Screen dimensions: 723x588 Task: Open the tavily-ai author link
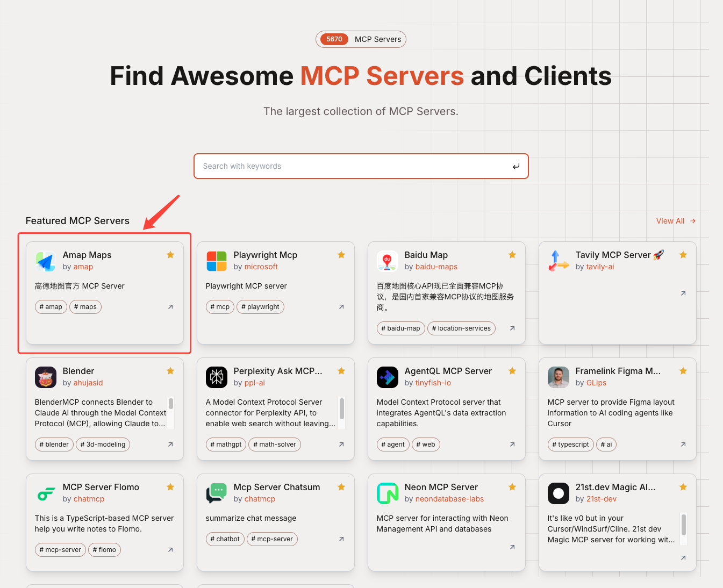600,267
